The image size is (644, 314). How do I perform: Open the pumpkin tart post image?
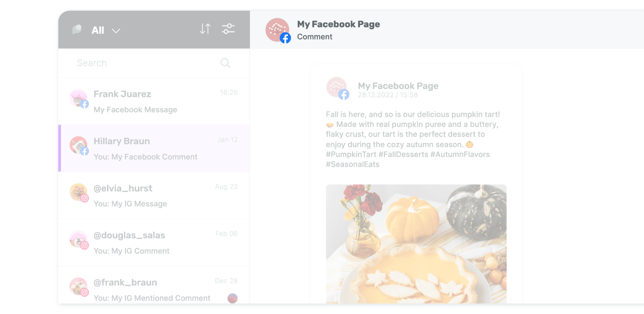[x=416, y=244]
